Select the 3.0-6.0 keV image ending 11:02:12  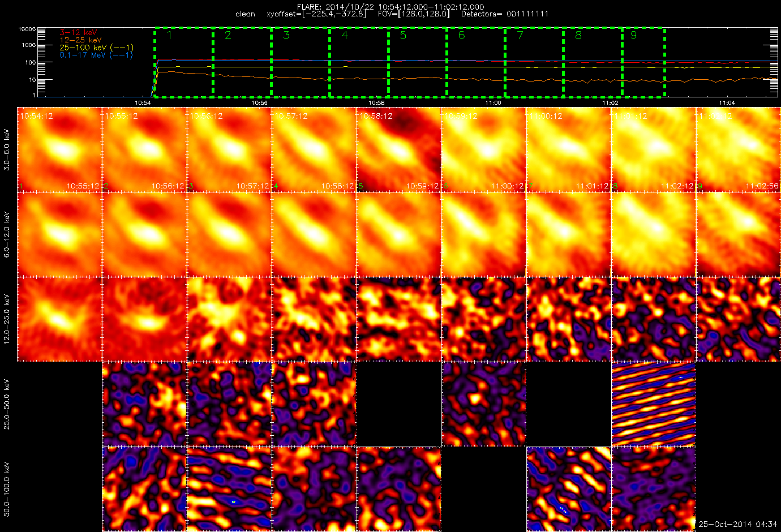point(654,149)
